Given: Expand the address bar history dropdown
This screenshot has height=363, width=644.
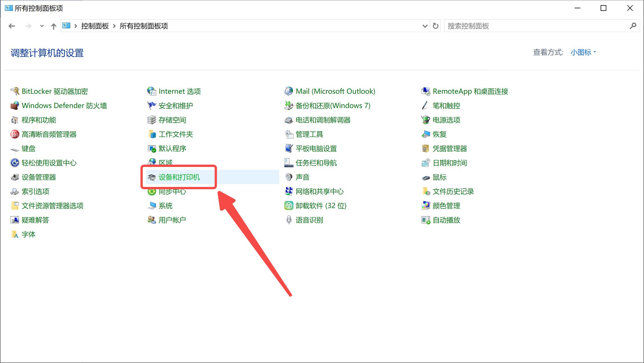Looking at the screenshot, I should click(425, 26).
